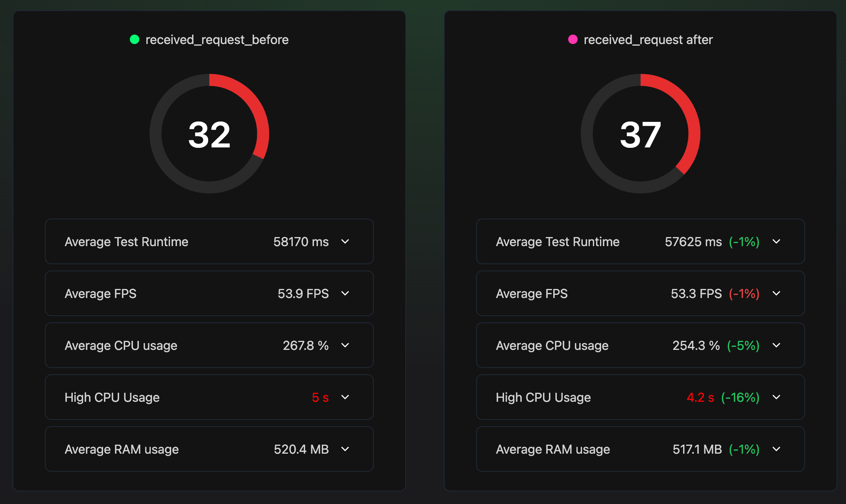
Task: Click the score gauge showing 37
Action: point(641,134)
